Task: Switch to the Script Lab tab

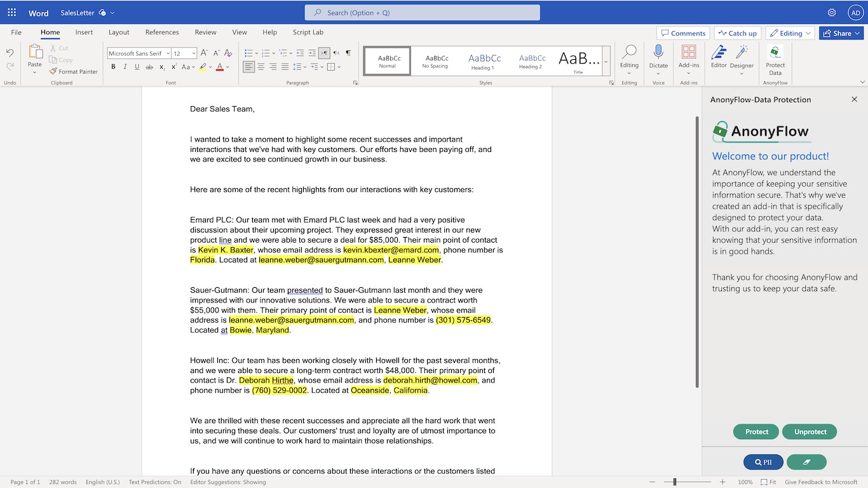Action: tap(308, 32)
